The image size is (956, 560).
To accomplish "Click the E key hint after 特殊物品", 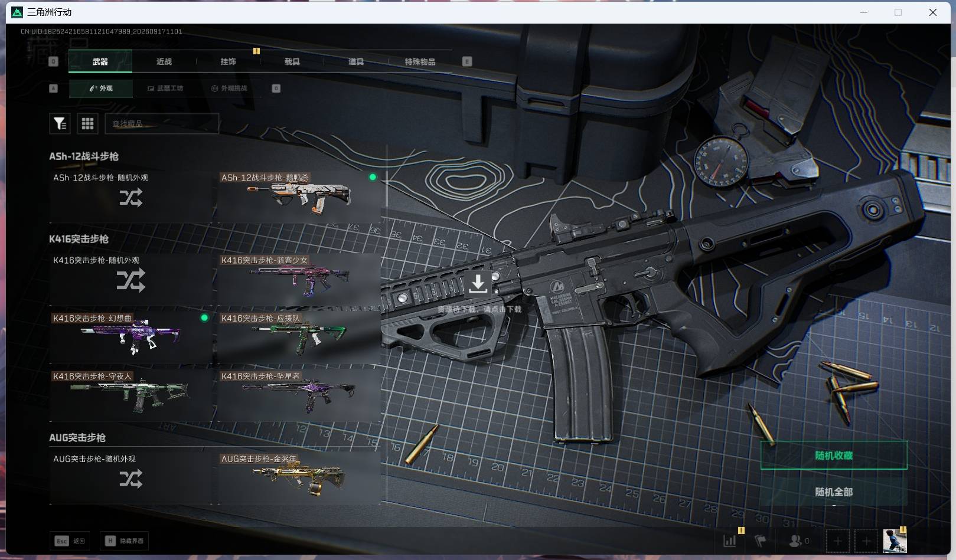I will coord(467,61).
